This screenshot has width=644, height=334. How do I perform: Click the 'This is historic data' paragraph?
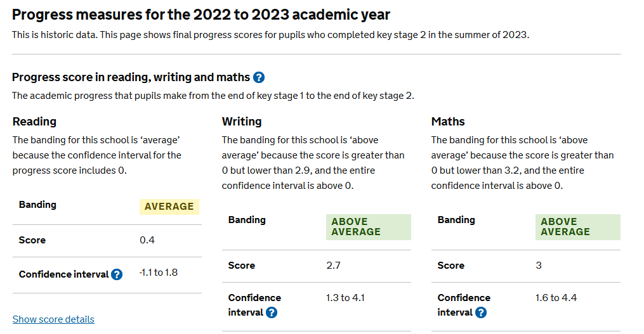coord(270,34)
